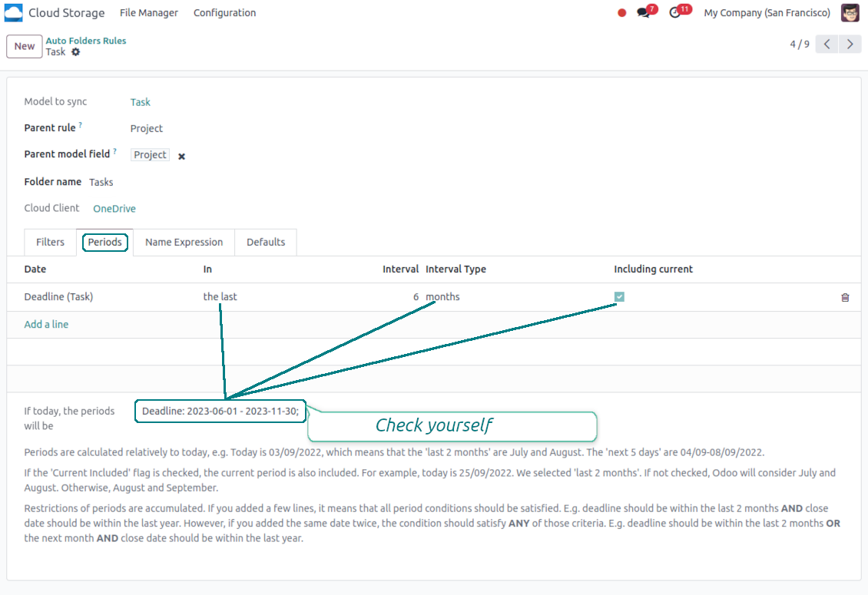Screen dimensions: 868x595
Task: Open the Auto Folders Rules breadcrumb
Action: coord(86,41)
